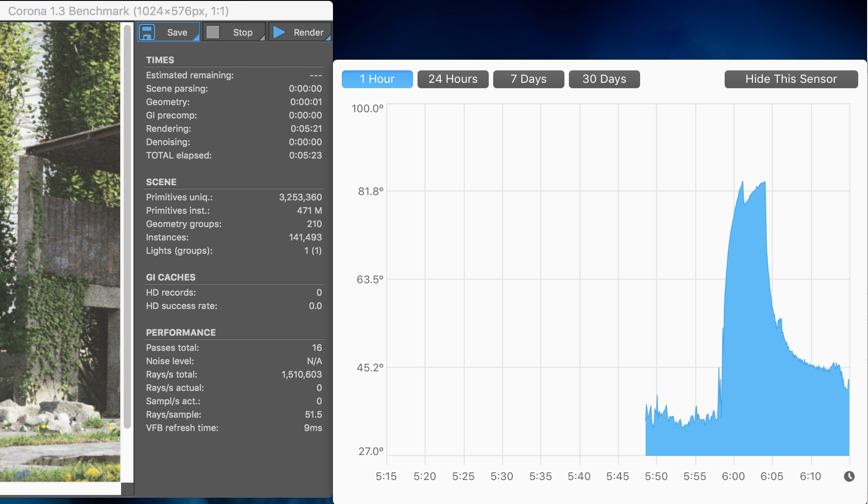Click the PERFORMANCE section heading
The width and height of the screenshot is (868, 504).
click(x=181, y=333)
